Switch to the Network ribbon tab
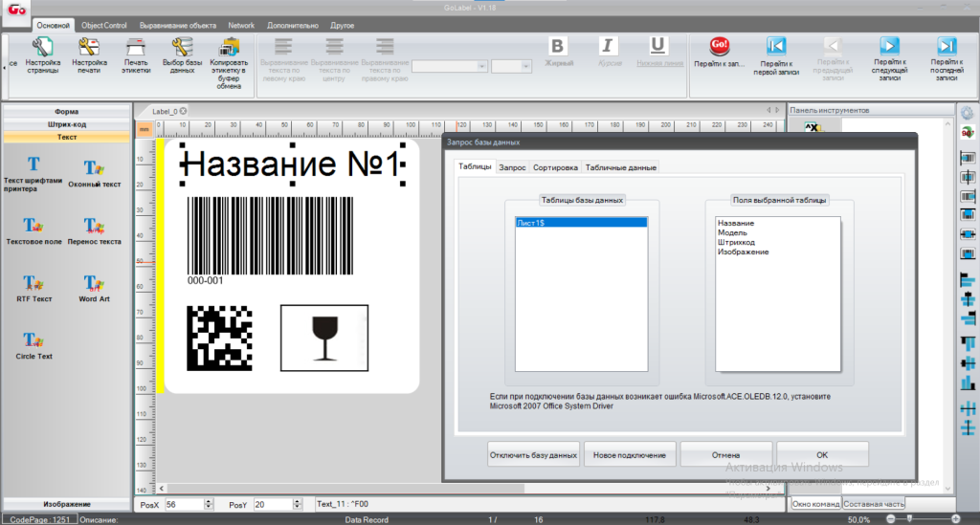 pyautogui.click(x=241, y=26)
